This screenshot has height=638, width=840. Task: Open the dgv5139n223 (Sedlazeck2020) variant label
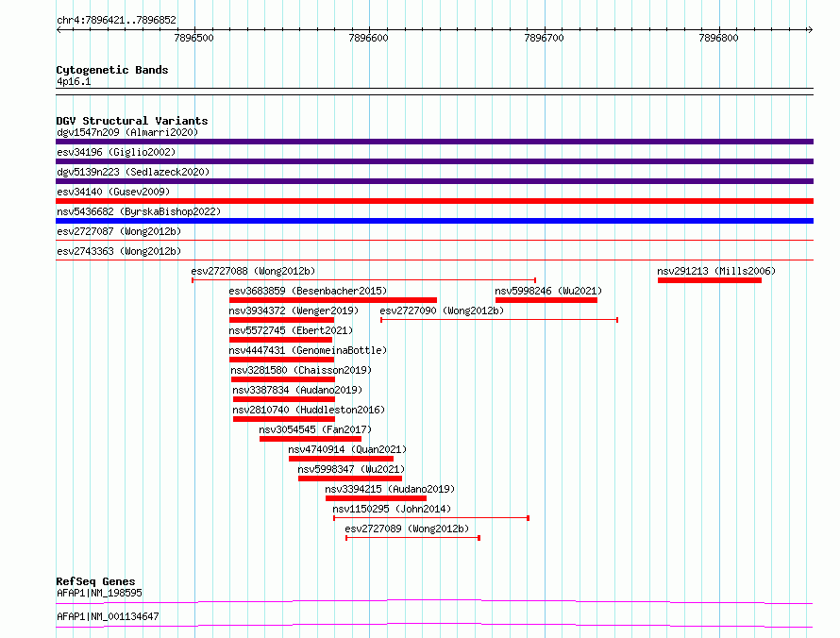coord(133,172)
